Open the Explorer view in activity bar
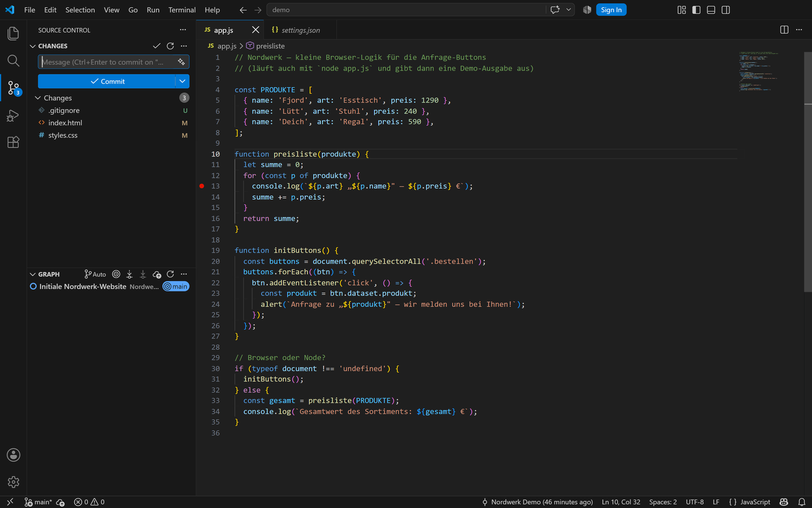The image size is (812, 508). click(x=13, y=33)
